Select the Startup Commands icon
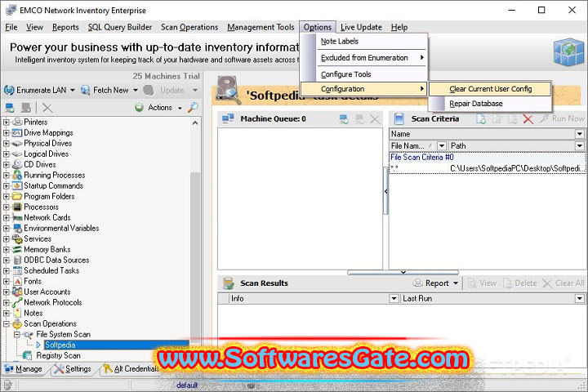 [x=17, y=185]
